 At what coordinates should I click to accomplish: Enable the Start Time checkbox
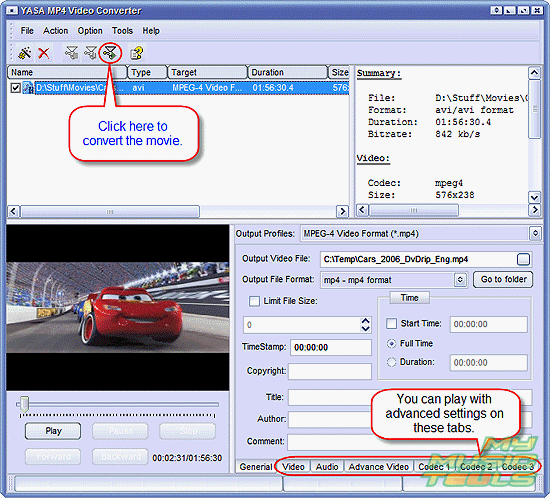pos(391,323)
